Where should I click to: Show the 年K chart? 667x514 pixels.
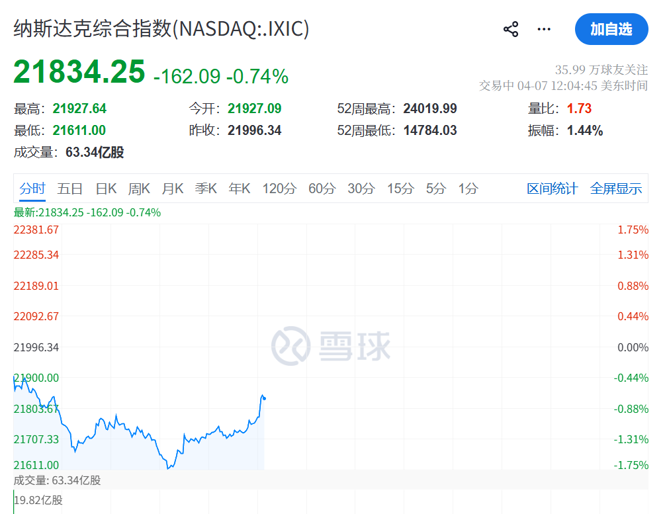pos(240,188)
